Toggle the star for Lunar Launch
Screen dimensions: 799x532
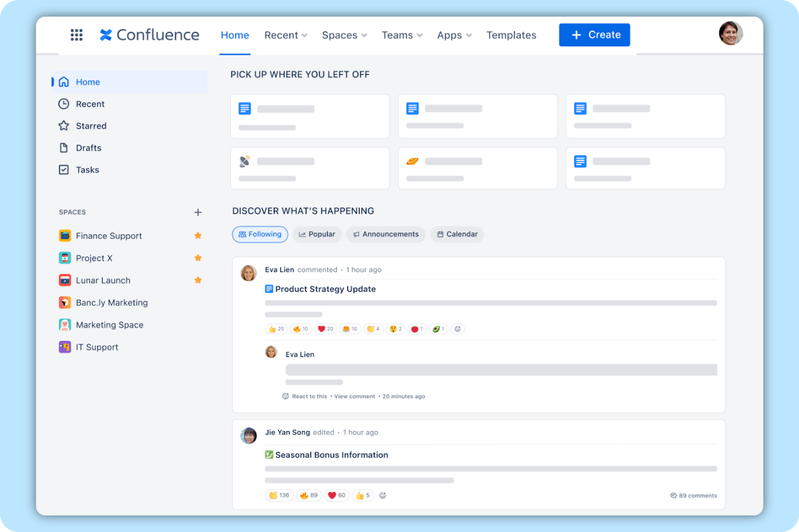198,280
